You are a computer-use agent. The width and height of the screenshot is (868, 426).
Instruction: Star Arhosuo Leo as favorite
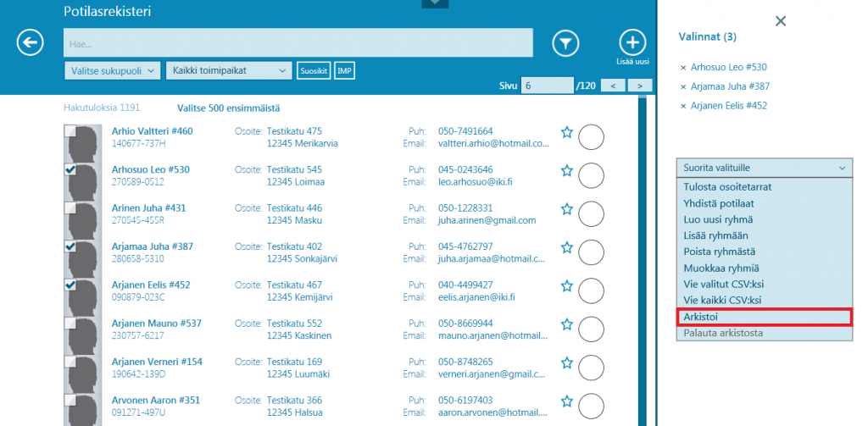click(566, 170)
